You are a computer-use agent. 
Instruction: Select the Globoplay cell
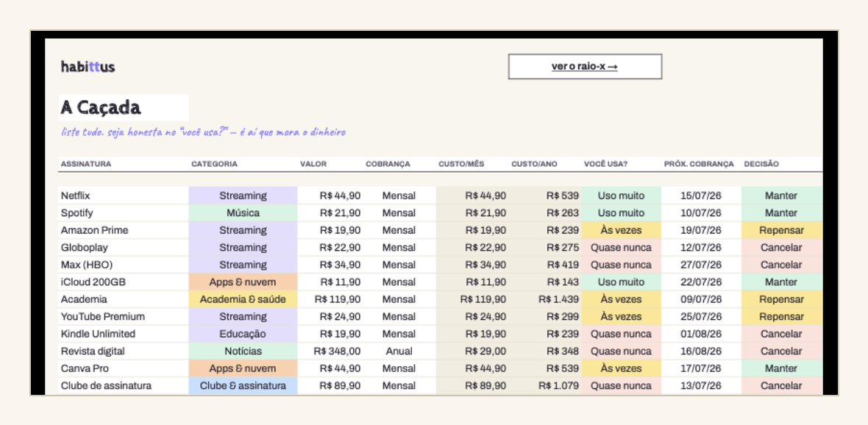(x=124, y=247)
